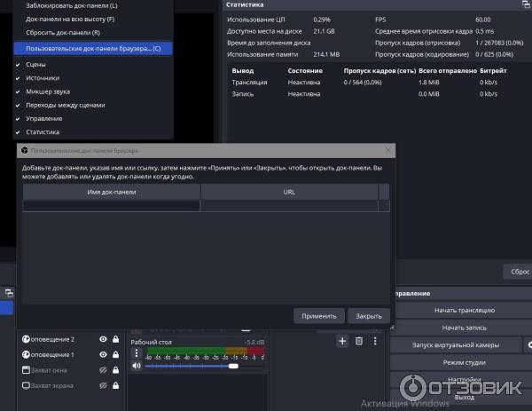Click 'Доступно места на диске' label
This screenshot has width=532, height=411.
point(264,31)
